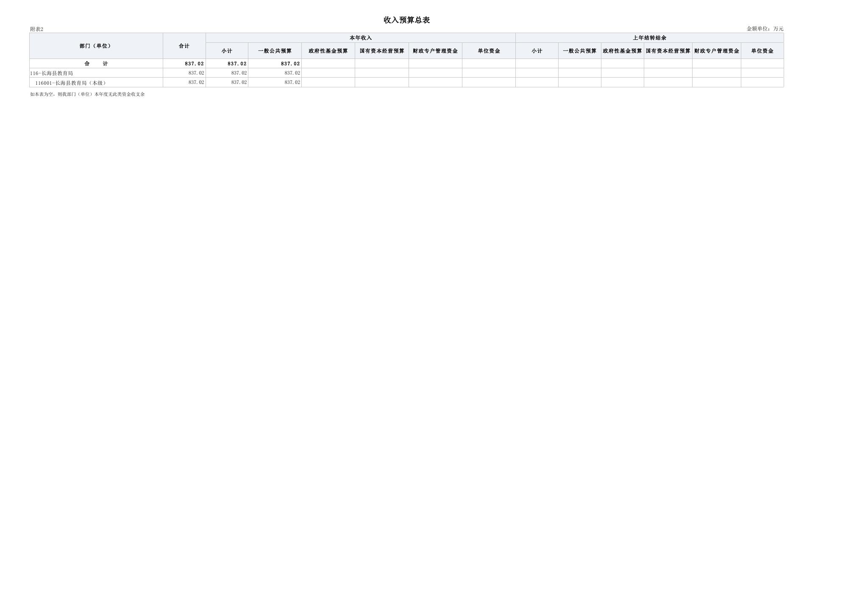Image resolution: width=868 pixels, height=608 pixels.
Task: Click 一般公共预算 value for 116-长海县教育局 row
Action: click(292, 73)
